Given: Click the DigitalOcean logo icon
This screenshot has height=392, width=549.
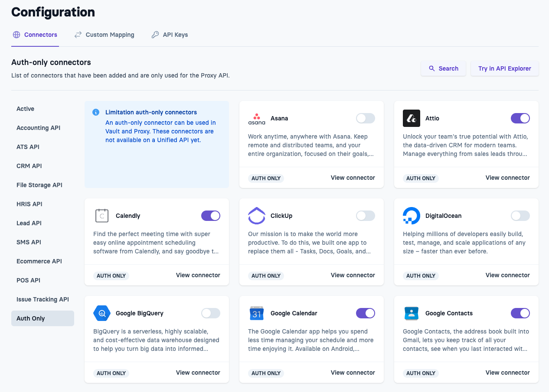Looking at the screenshot, I should (x=412, y=216).
